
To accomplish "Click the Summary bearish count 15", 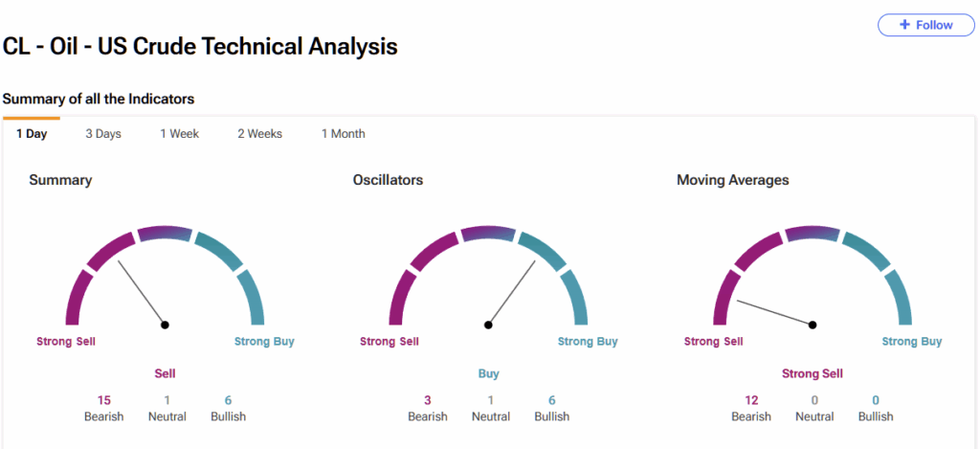I will pyautogui.click(x=104, y=400).
